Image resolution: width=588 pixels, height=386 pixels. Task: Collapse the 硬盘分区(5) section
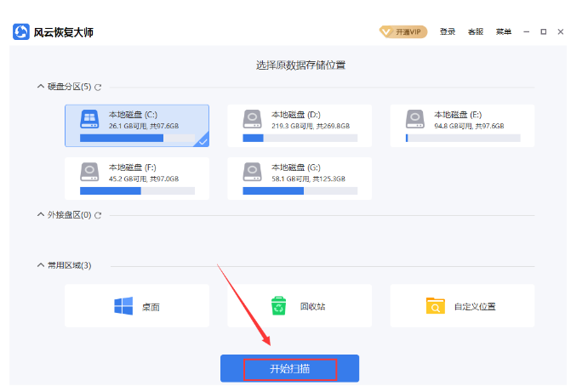pyautogui.click(x=41, y=87)
